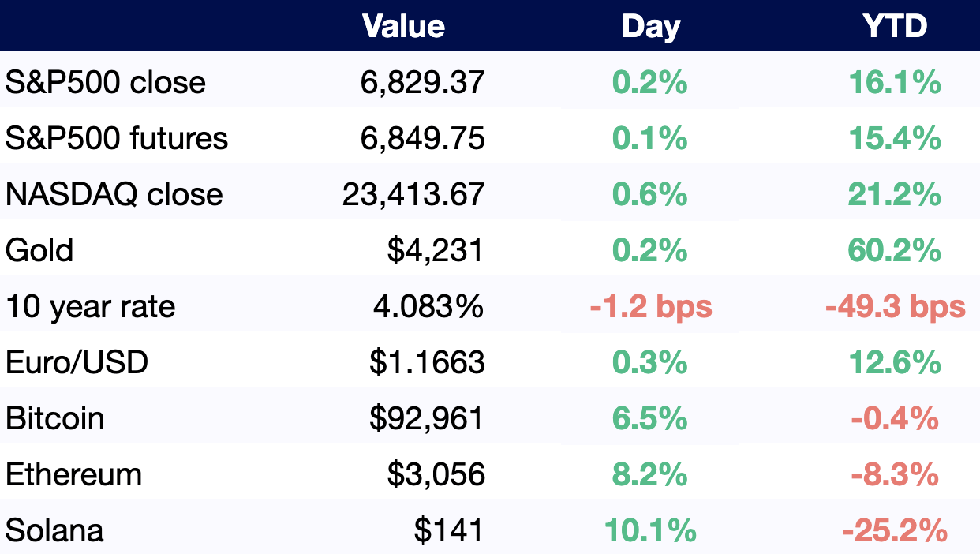This screenshot has width=980, height=554.
Task: Click the Value column header
Action: pyautogui.click(x=403, y=27)
